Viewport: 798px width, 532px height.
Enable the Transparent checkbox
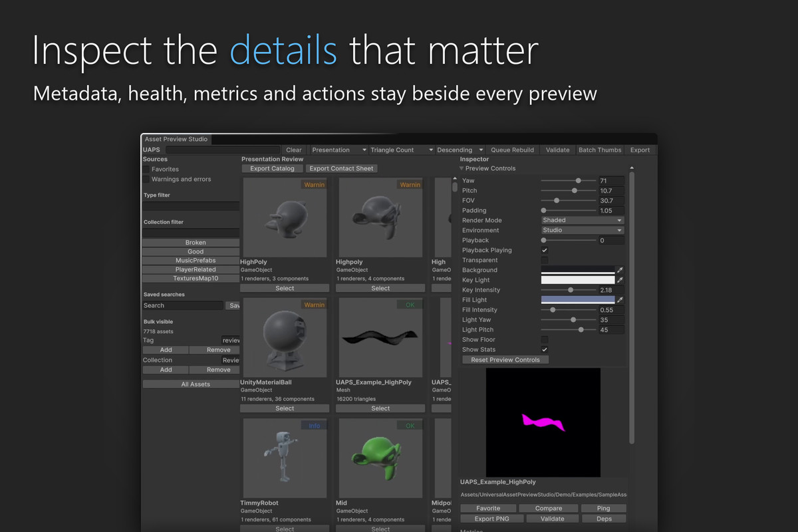pos(545,260)
